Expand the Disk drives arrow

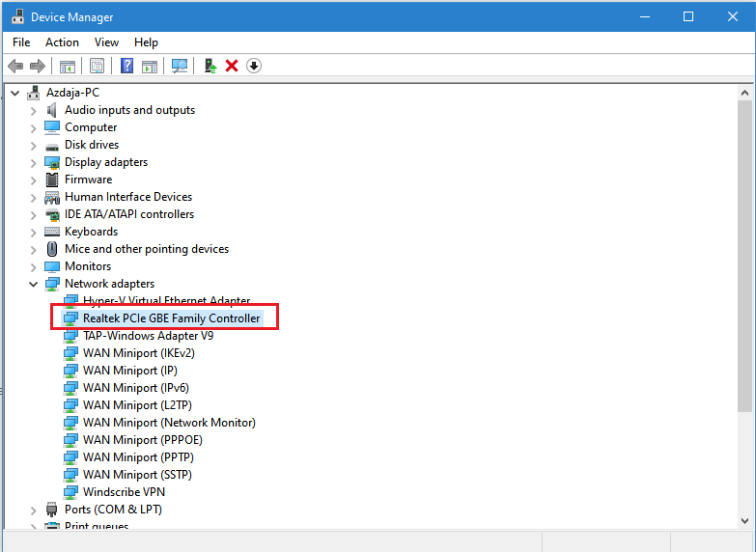pos(33,145)
